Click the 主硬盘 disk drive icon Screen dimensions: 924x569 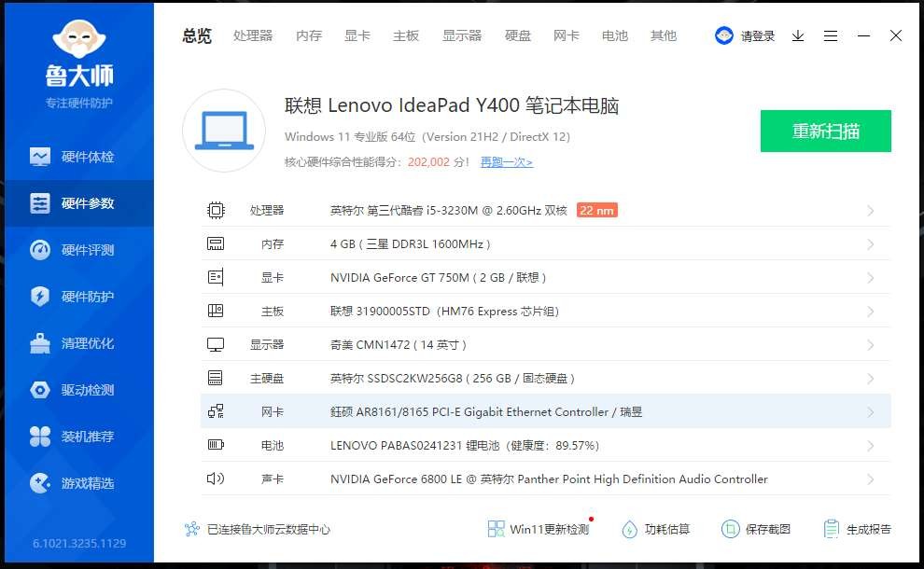pyautogui.click(x=216, y=378)
